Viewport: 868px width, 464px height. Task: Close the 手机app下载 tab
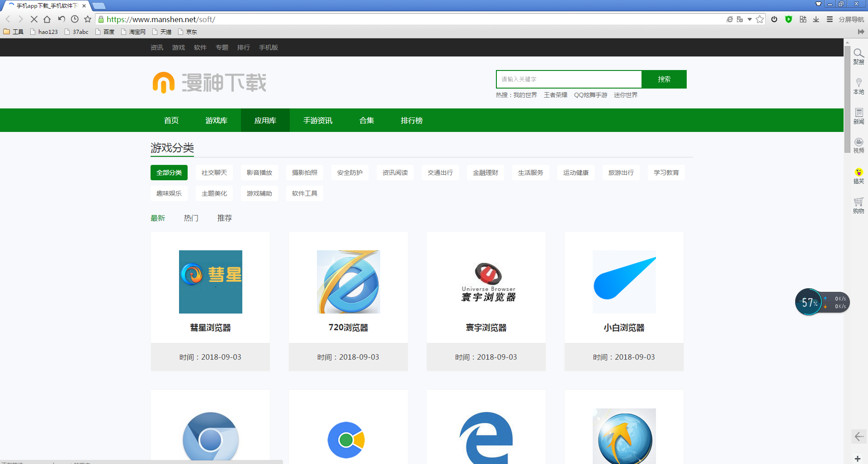[84, 6]
